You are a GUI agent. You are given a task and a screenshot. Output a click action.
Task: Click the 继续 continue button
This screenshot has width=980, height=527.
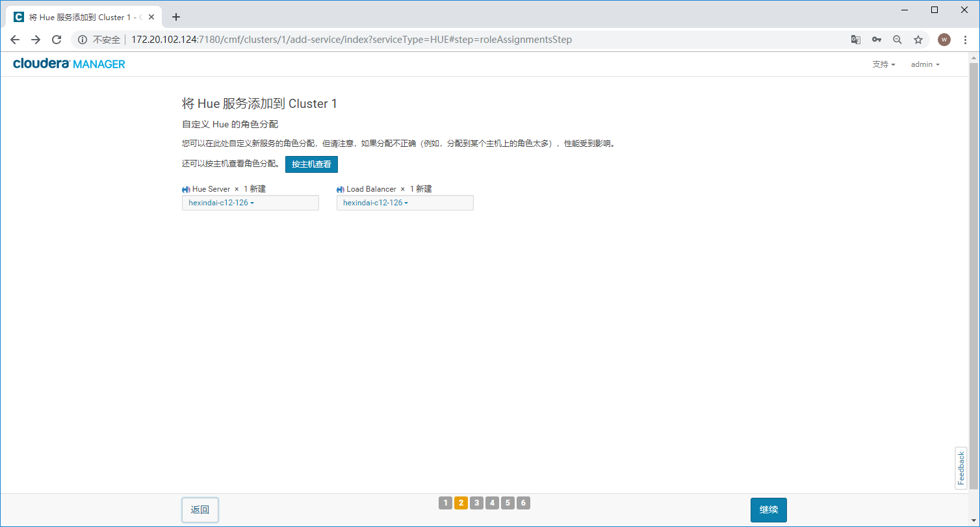click(x=769, y=510)
